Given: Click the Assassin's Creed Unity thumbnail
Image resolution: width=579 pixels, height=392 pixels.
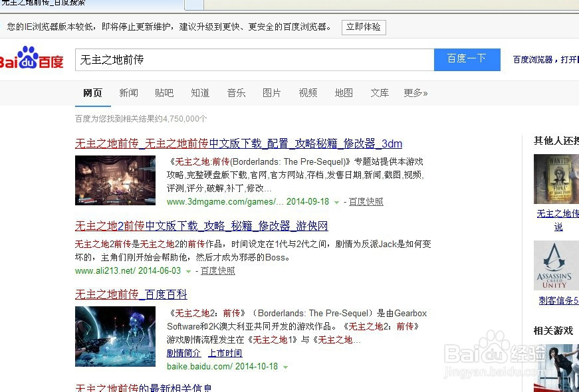Looking at the screenshot, I should click(x=556, y=265).
